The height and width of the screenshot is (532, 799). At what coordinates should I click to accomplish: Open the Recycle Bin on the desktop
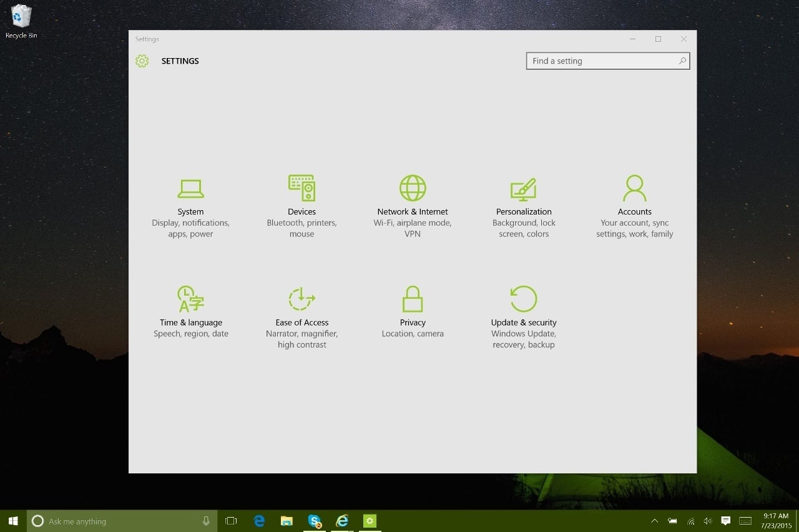tap(21, 19)
